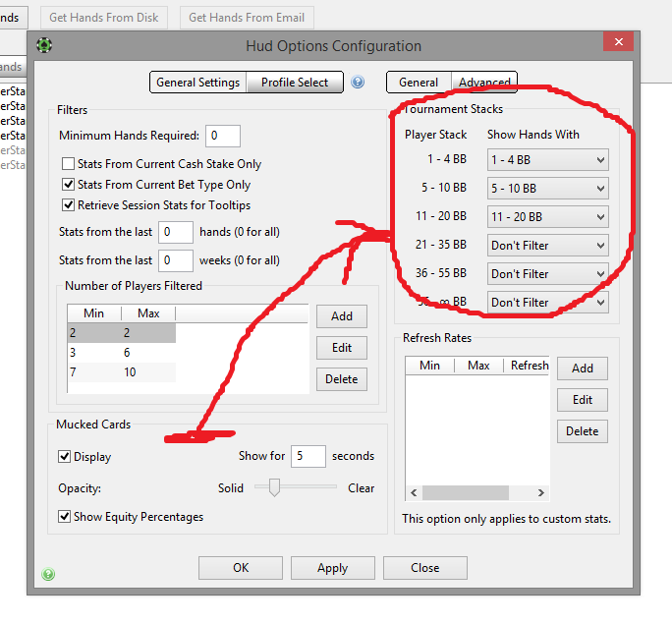
Task: Click the Mucked Cards opacity slider handle
Action: pyautogui.click(x=274, y=487)
